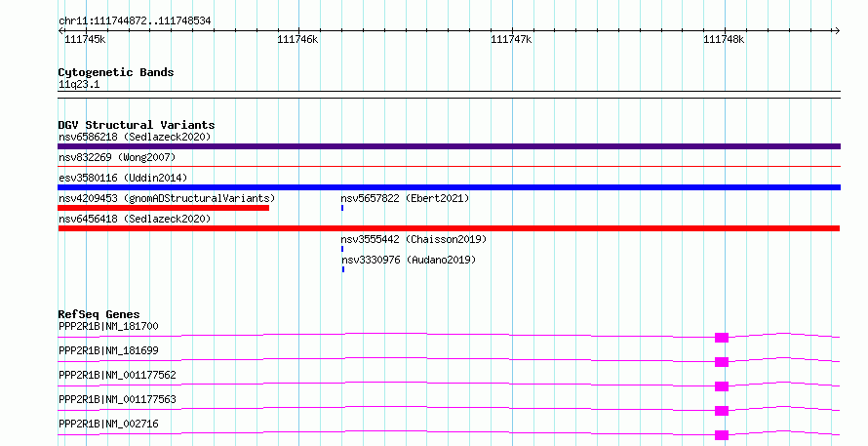Select the small blue nsv5657822 marker
This screenshot has width=868, height=446.
342,208
